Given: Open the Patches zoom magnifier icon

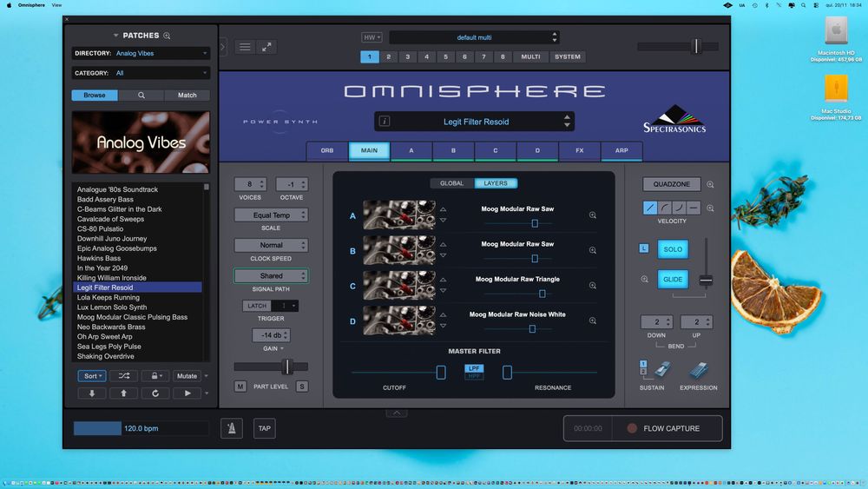Looking at the screenshot, I should (167, 36).
